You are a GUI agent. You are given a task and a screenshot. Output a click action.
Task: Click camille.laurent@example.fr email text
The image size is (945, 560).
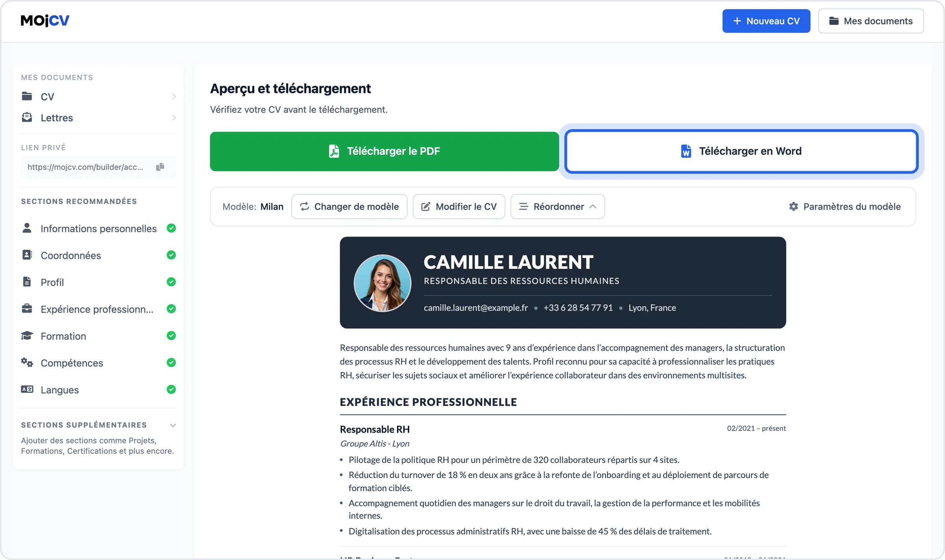pos(476,308)
